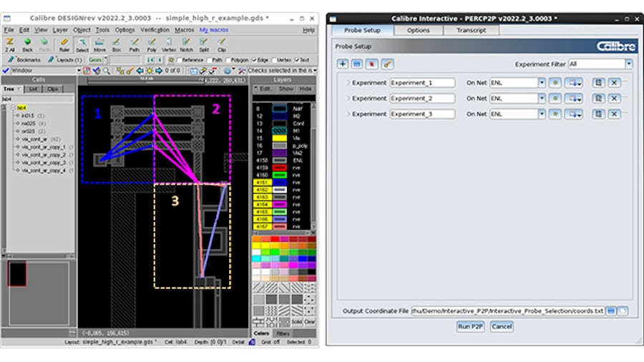This screenshot has width=644, height=362.
Task: Open the Experiment Filter dropdown
Action: [628, 64]
